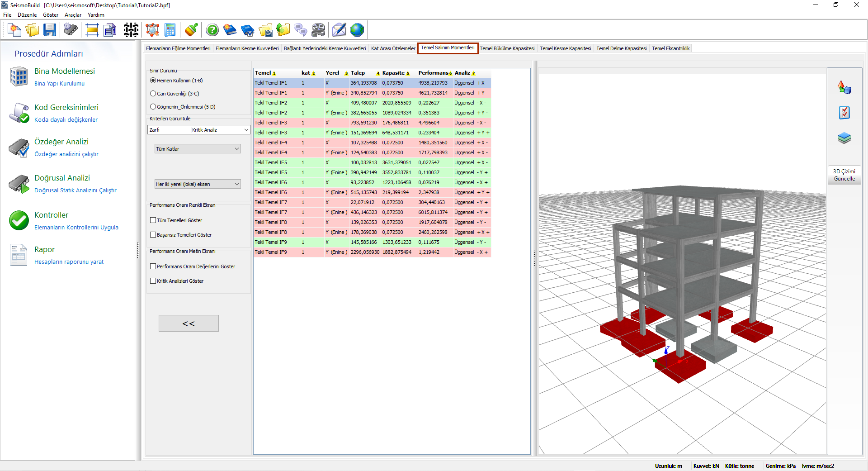
Task: Click the blue floppy disk save icon
Action: click(50, 30)
